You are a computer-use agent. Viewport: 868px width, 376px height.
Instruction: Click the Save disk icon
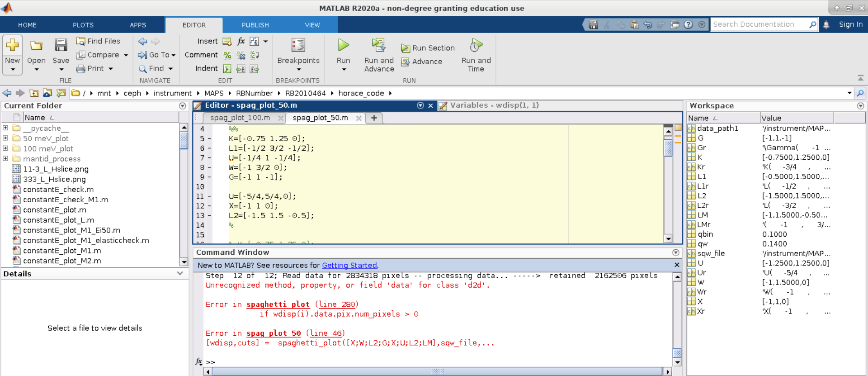click(x=61, y=45)
